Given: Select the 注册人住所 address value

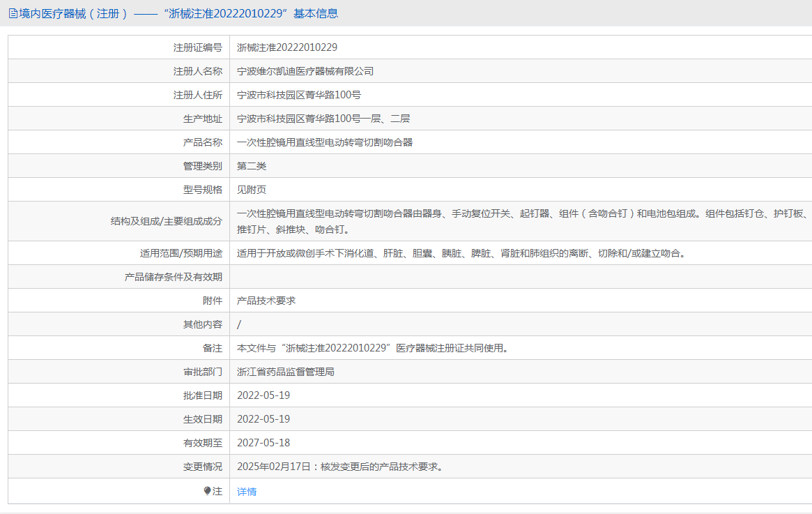Looking at the screenshot, I should 298,95.
